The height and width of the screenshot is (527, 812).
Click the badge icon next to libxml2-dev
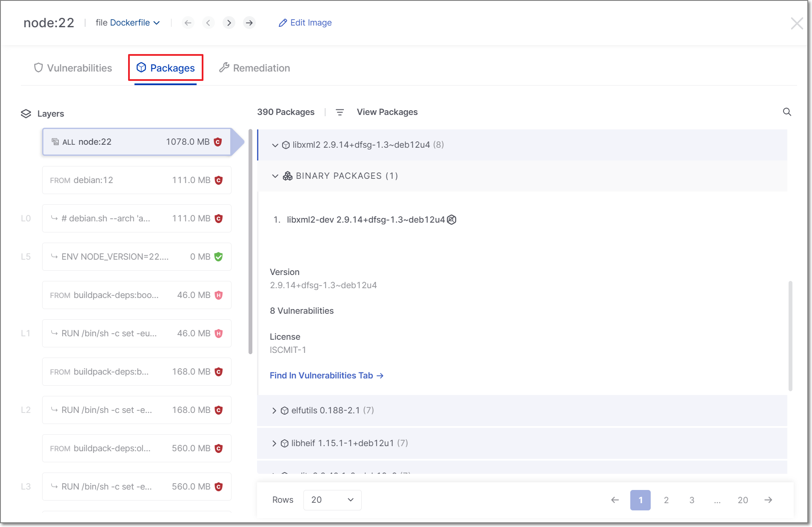pyautogui.click(x=452, y=220)
